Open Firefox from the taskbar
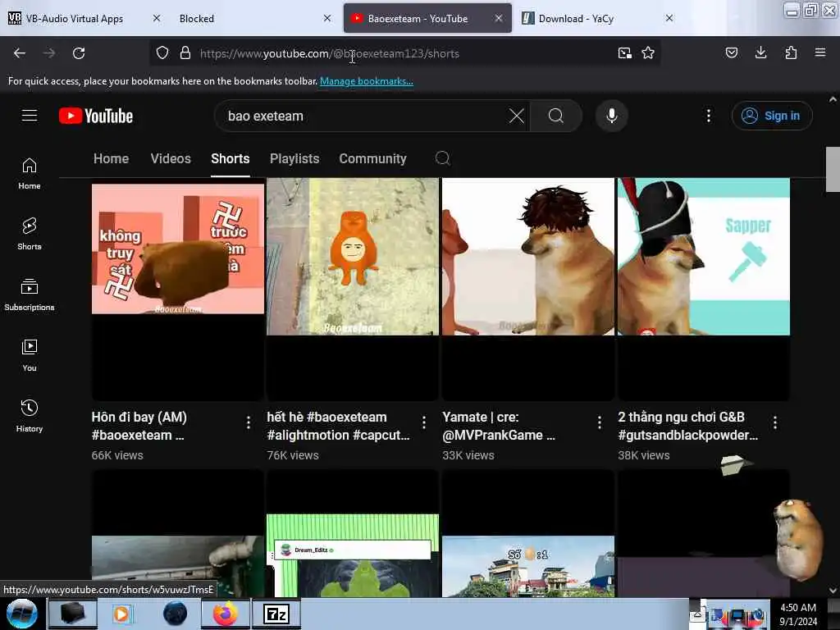This screenshot has height=630, width=840. [226, 614]
